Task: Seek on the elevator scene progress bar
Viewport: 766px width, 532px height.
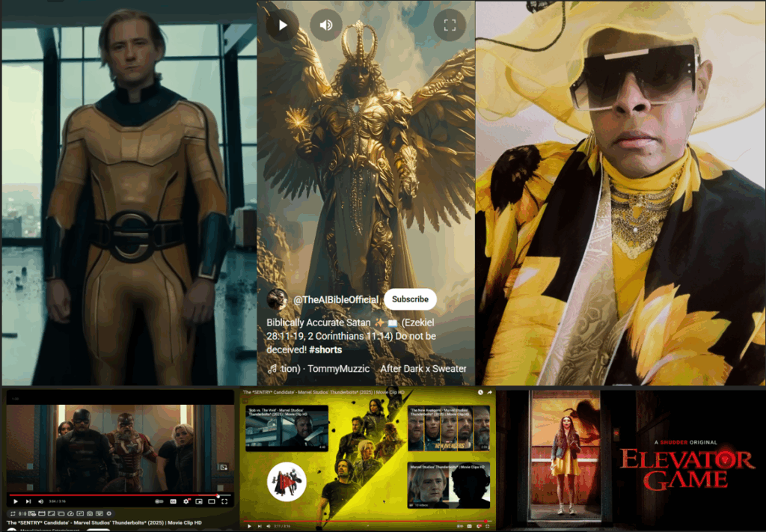Action: 120,495
